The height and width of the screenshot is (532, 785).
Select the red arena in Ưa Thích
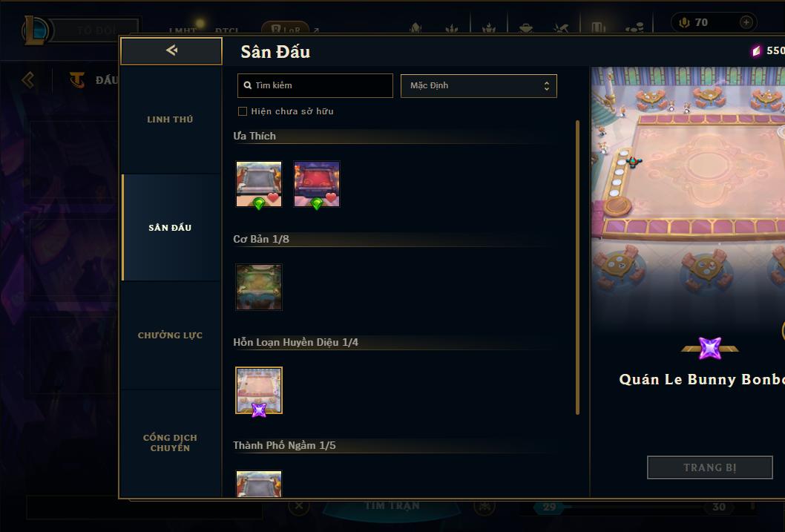tap(316, 184)
